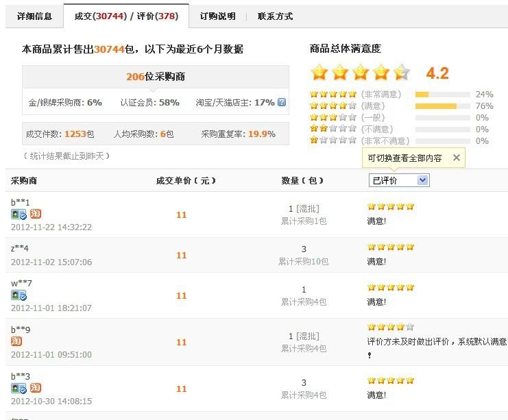Viewport: 508px width, 420px height.
Task: Click buyer name z**4
Action: [x=20, y=248]
